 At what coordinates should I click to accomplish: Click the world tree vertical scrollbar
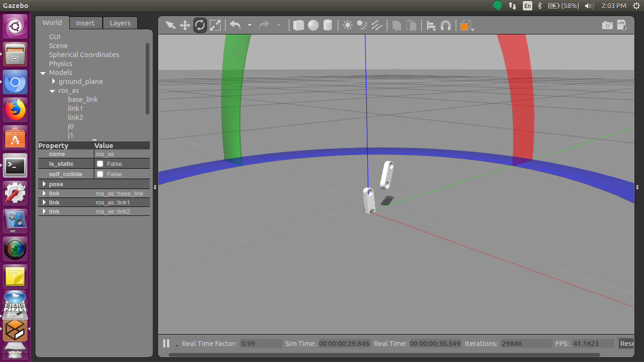(x=148, y=78)
